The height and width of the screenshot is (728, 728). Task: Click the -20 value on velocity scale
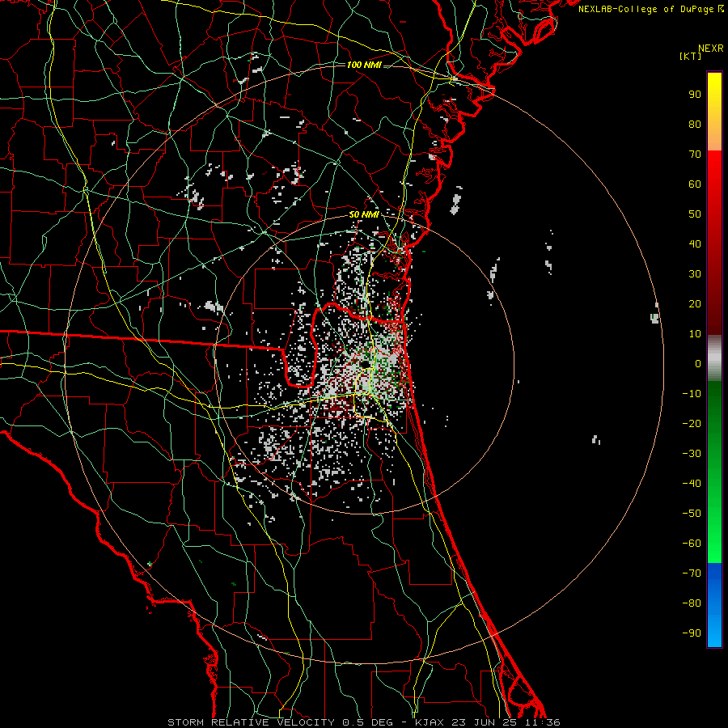692,423
